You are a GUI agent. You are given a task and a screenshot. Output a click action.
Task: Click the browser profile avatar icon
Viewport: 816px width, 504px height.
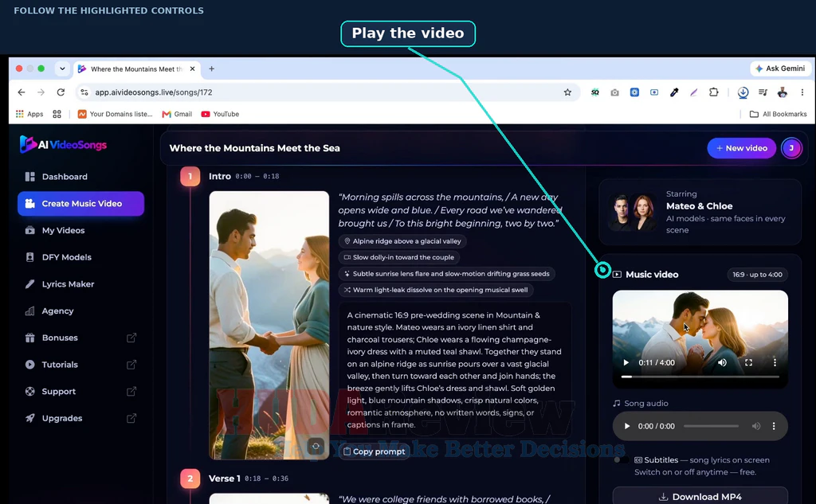[x=783, y=92]
